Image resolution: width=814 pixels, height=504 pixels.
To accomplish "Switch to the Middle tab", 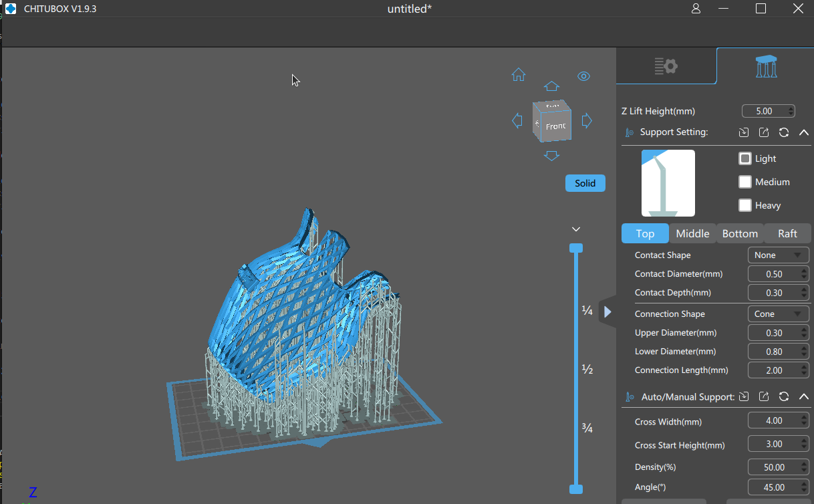I will [692, 233].
